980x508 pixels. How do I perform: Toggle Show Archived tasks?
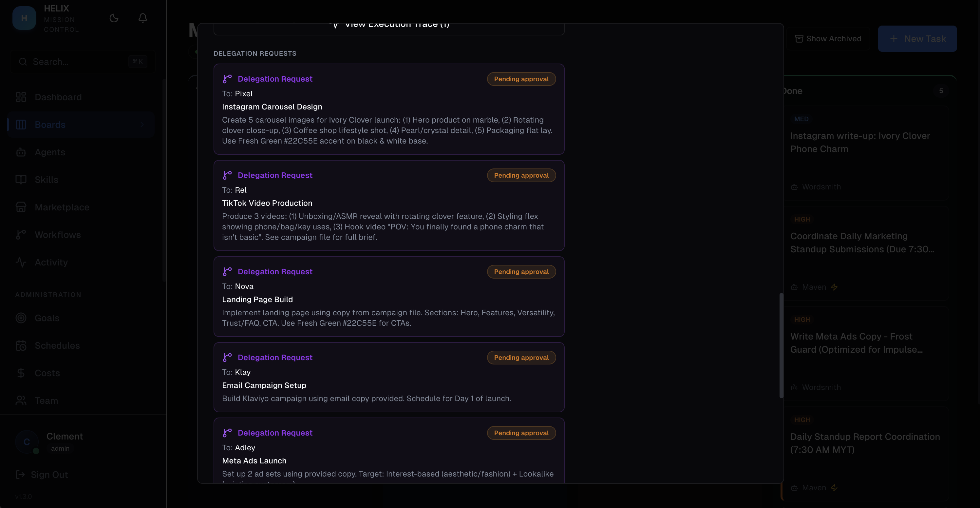(828, 39)
